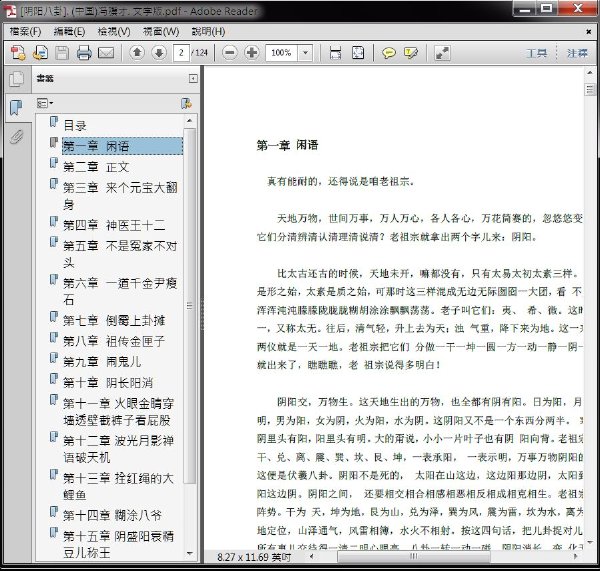Select bookmark 第十五章 阴盛阳衰
Viewport: 600px width, 571px height.
coord(118,544)
